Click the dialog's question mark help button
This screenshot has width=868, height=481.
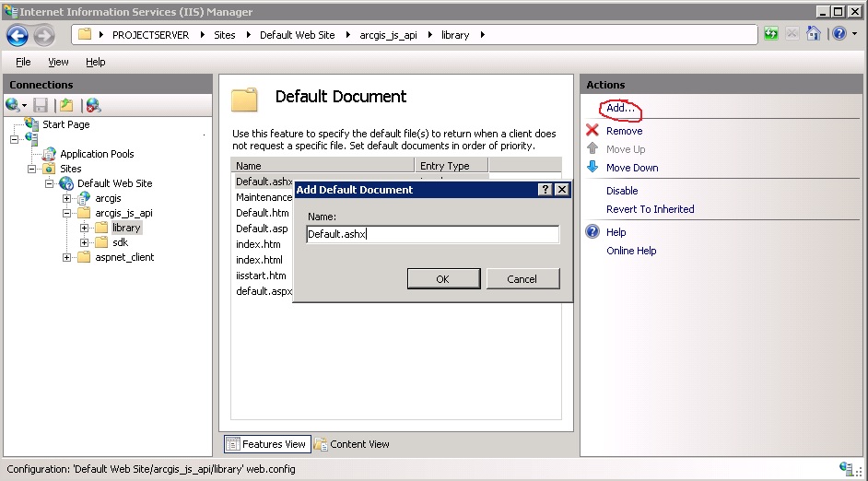tap(545, 189)
